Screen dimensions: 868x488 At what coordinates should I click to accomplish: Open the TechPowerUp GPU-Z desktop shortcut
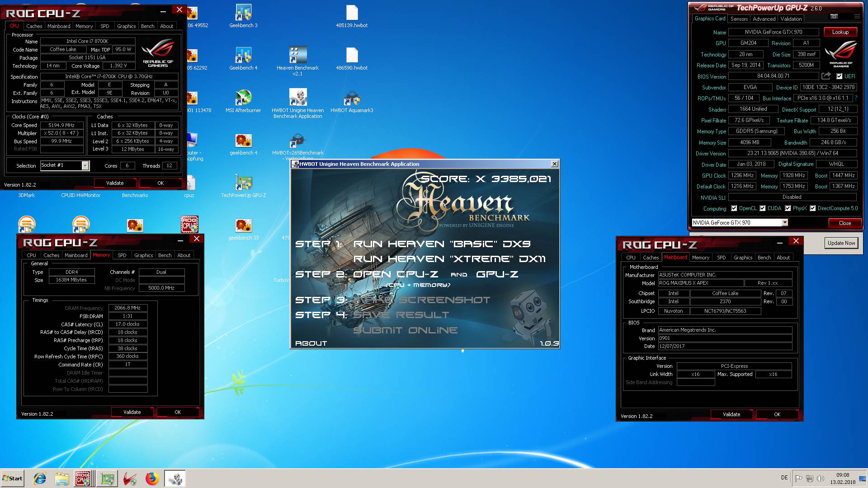pos(243,186)
